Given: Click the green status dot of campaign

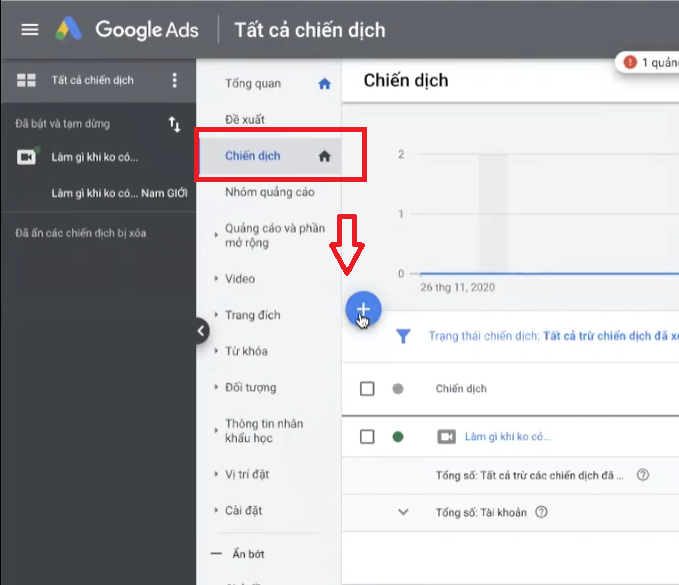Looking at the screenshot, I should [398, 437].
